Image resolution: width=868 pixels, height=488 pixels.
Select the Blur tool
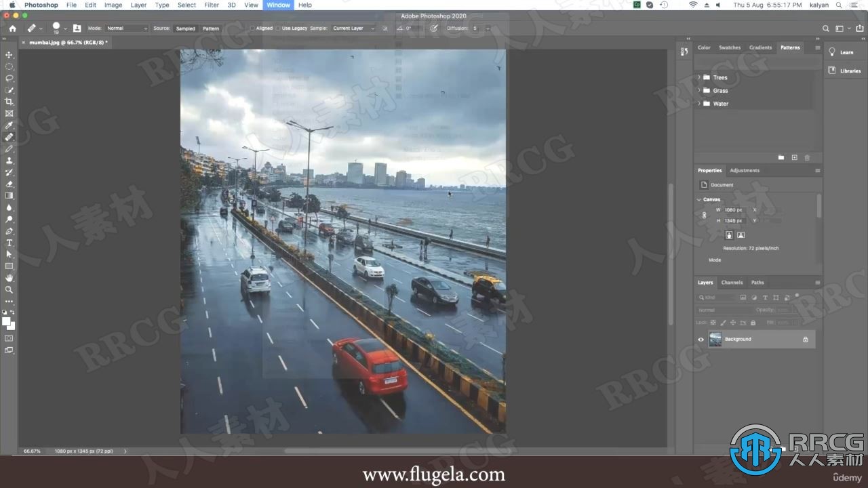[9, 207]
